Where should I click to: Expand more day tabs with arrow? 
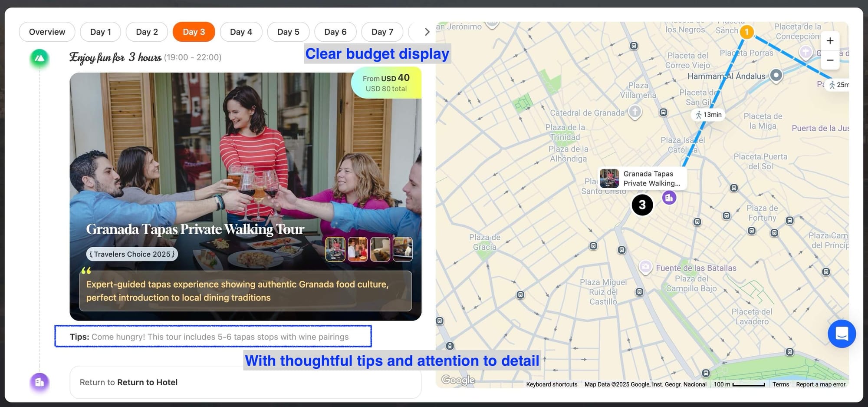(x=427, y=32)
